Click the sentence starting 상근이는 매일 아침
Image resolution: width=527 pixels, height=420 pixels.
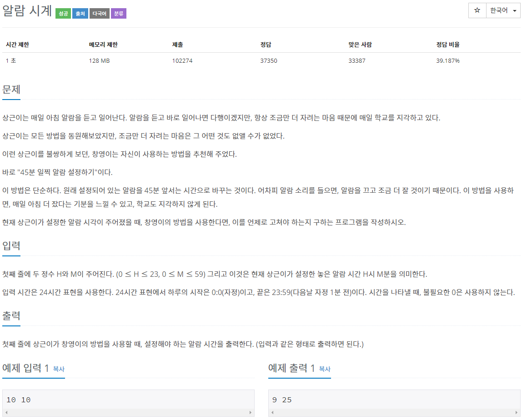click(221, 118)
